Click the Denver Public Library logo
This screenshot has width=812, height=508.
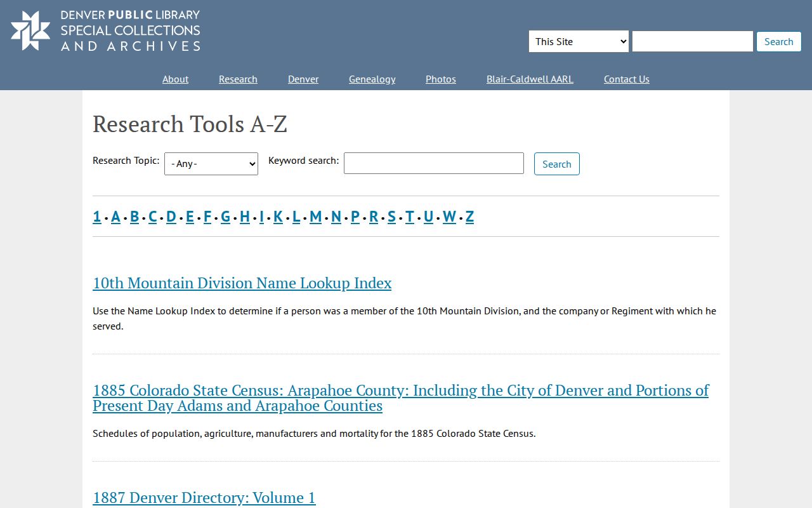105,30
